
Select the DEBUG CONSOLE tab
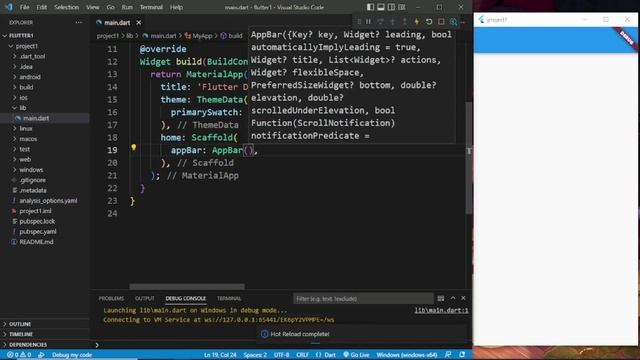pos(185,298)
